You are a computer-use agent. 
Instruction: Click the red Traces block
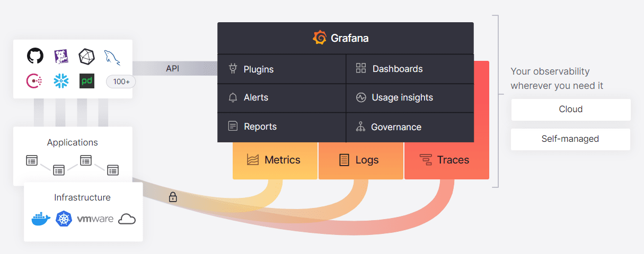[446, 160]
